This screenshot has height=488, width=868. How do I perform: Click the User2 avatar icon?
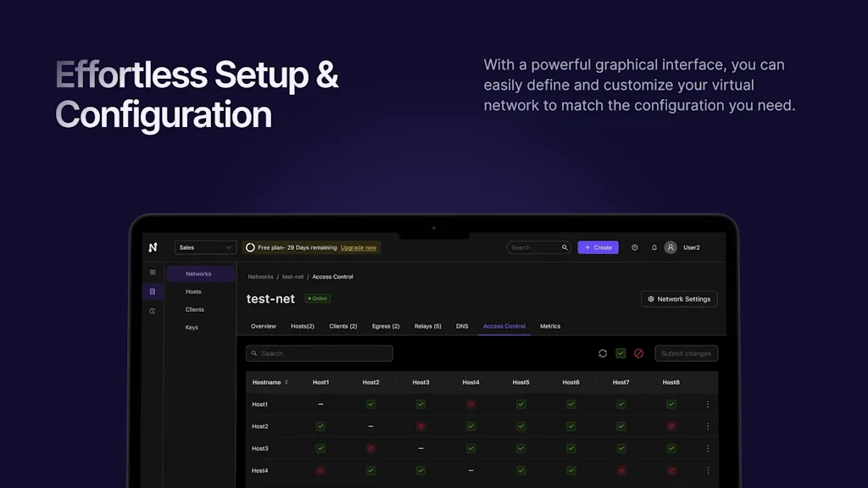pos(670,247)
